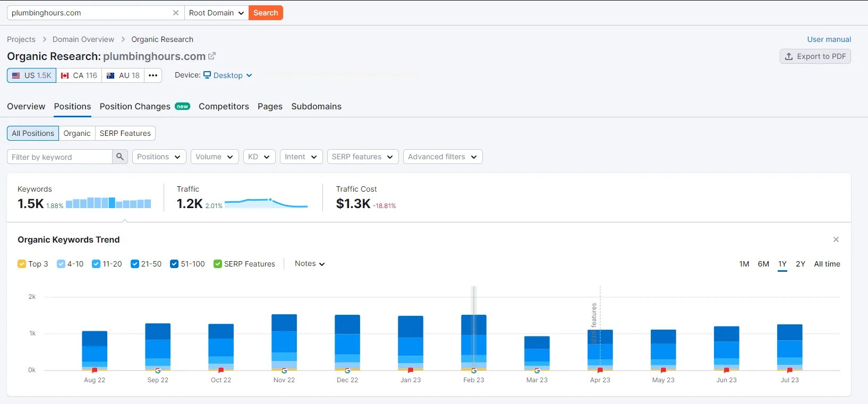
Task: Focus the Filter by keyword field
Action: pos(59,157)
